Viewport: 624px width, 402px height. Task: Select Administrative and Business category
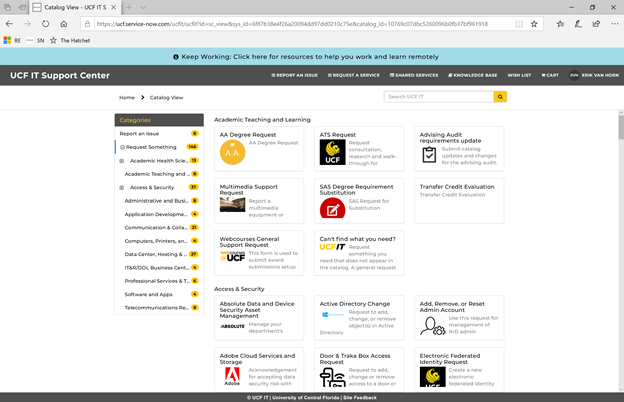point(159,201)
